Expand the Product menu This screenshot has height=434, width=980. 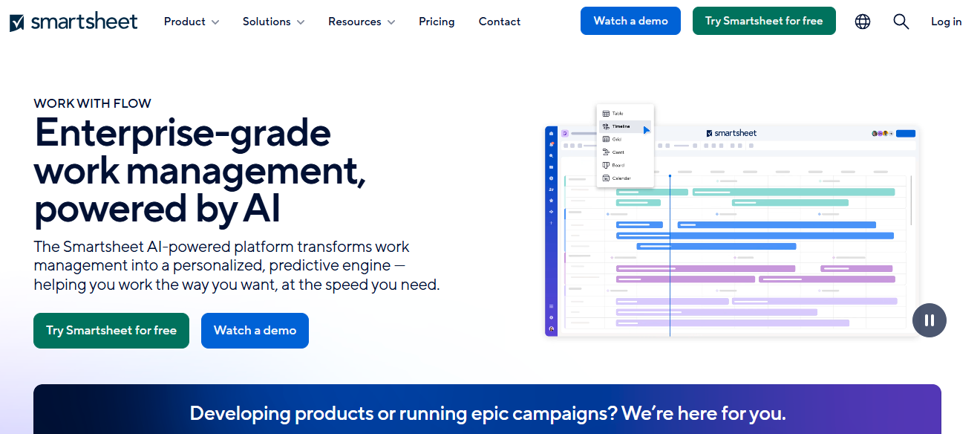(x=192, y=22)
